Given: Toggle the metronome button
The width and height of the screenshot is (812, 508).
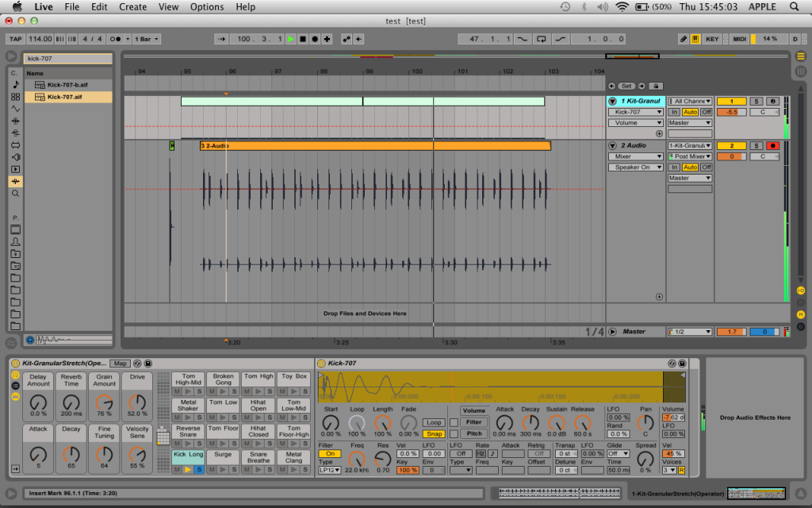Looking at the screenshot, I should click(x=115, y=39).
